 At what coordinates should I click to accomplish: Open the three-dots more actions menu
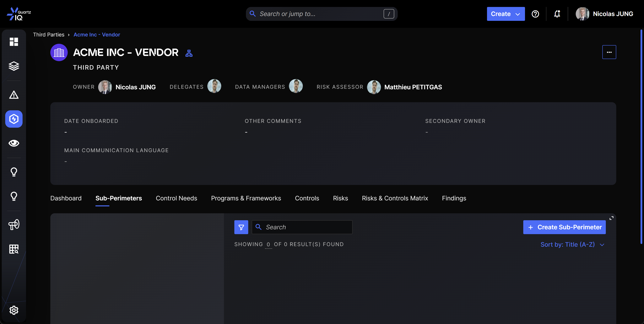pos(609,52)
